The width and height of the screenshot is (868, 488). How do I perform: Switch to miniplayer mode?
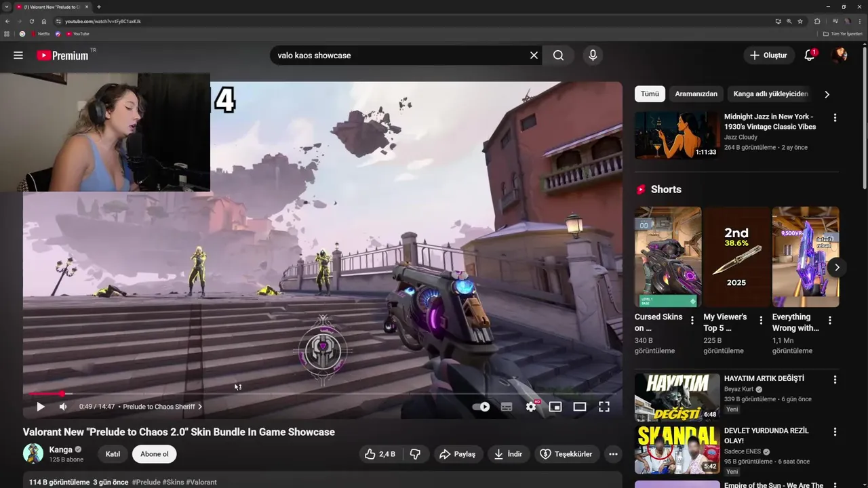click(555, 407)
